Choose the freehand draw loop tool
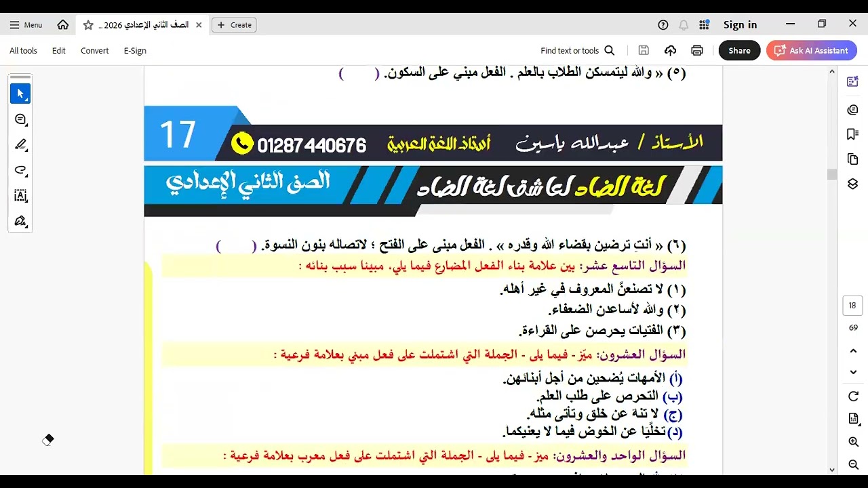The height and width of the screenshot is (488, 868). (x=20, y=170)
